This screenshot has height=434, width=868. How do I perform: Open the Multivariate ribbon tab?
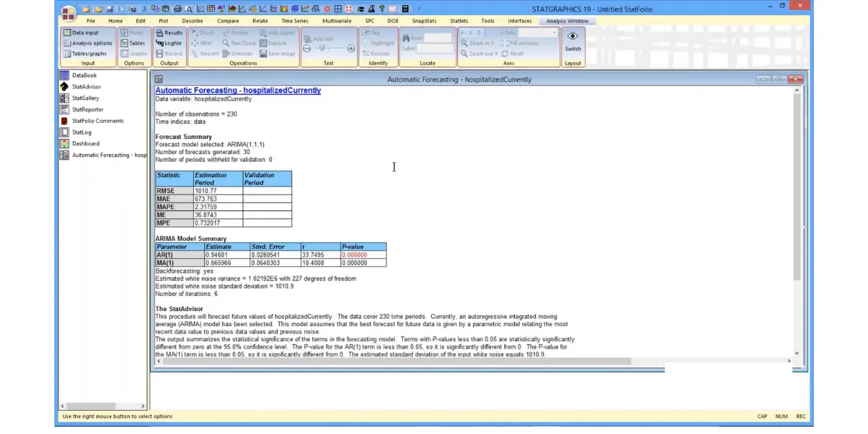point(336,21)
